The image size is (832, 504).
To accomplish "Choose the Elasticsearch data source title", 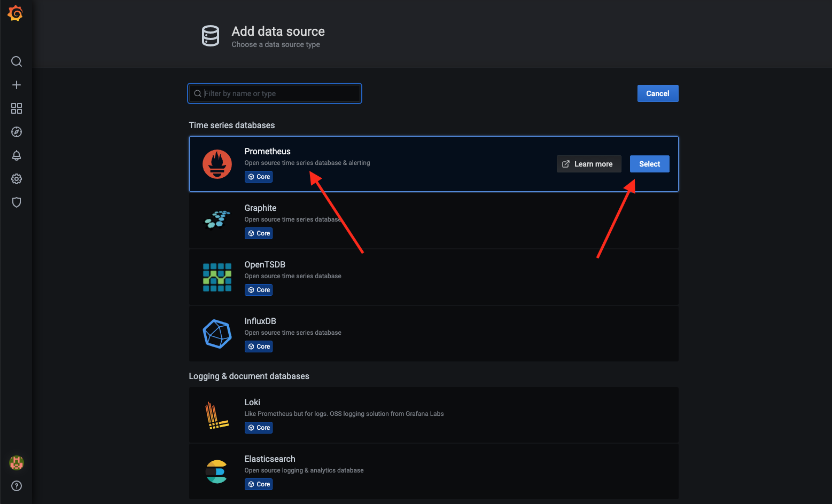I will coord(270,459).
